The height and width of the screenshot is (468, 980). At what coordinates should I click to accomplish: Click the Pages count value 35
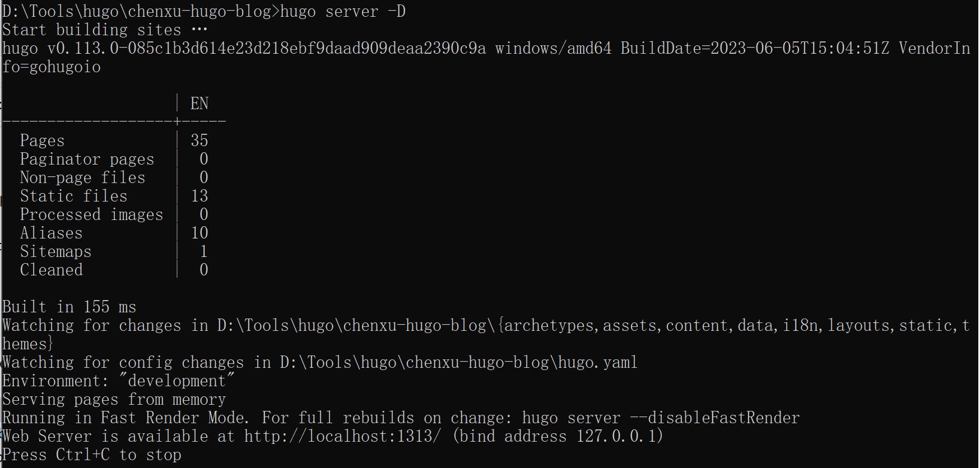[199, 141]
